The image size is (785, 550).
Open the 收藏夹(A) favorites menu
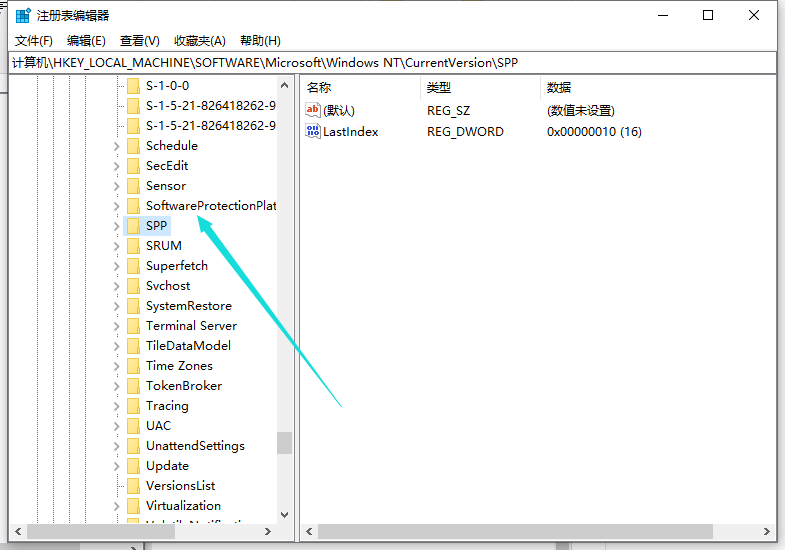pos(200,40)
